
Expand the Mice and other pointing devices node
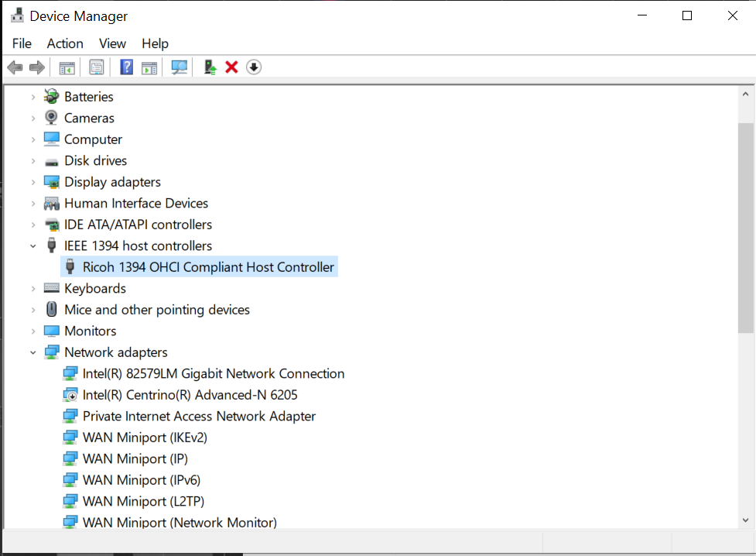[x=32, y=310]
